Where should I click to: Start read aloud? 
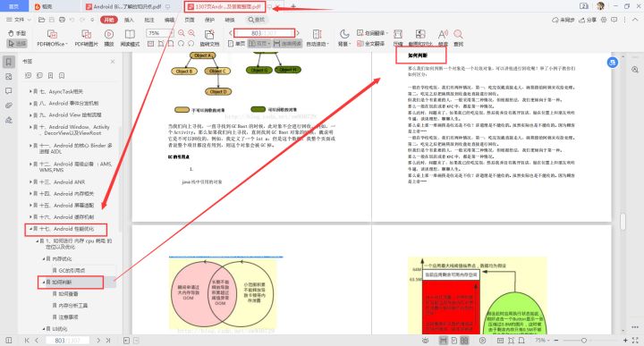[443, 38]
